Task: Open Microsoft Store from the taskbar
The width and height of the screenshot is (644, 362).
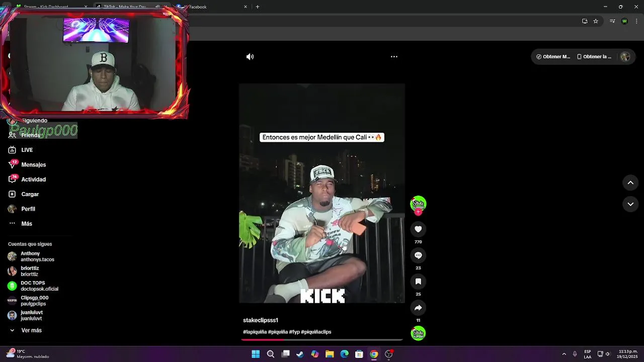Action: pyautogui.click(x=359, y=354)
